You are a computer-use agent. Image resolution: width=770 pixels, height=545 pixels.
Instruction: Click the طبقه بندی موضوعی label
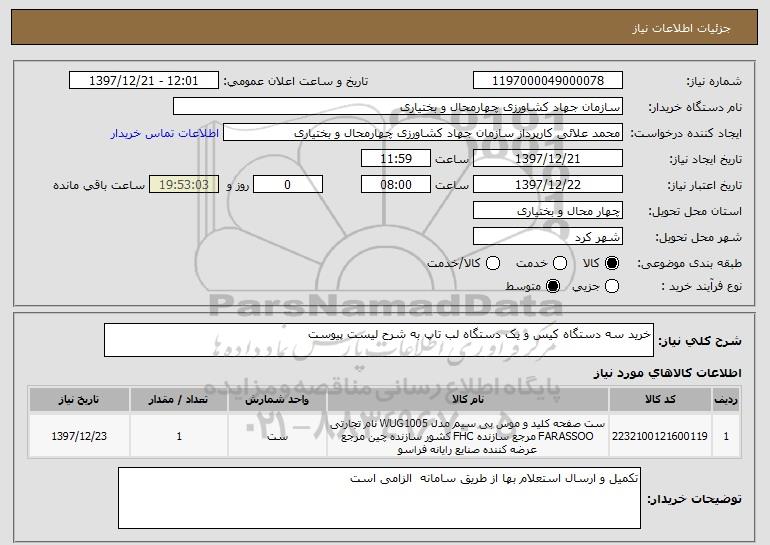pyautogui.click(x=689, y=264)
